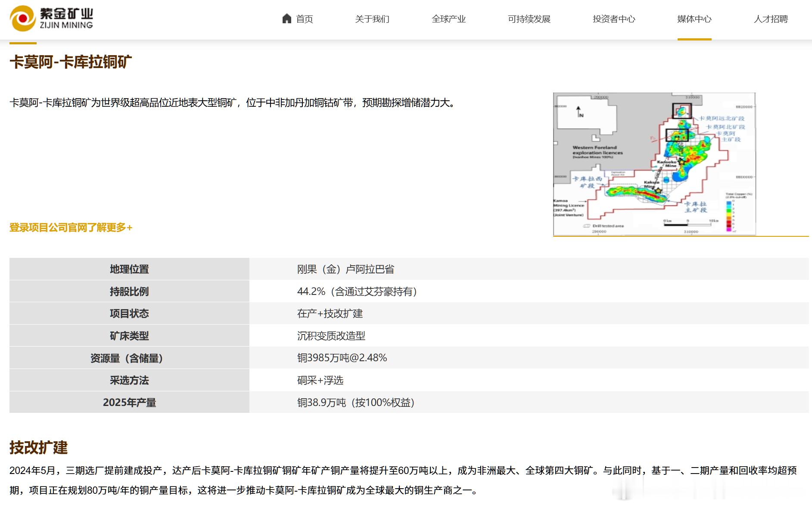Click the 铜38.9万吨（按100%权益） value
Image resolution: width=812 pixels, height=508 pixels.
tap(356, 403)
